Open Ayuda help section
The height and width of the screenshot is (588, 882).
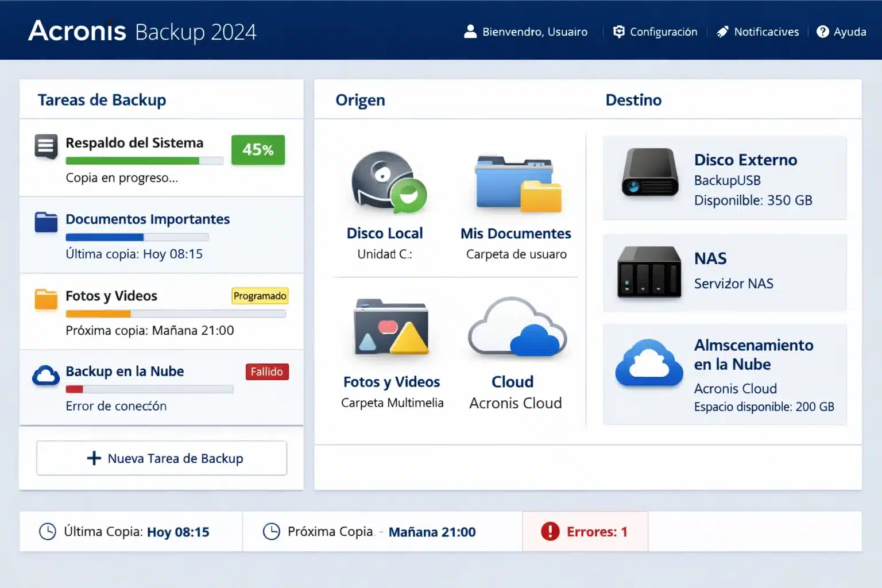841,32
